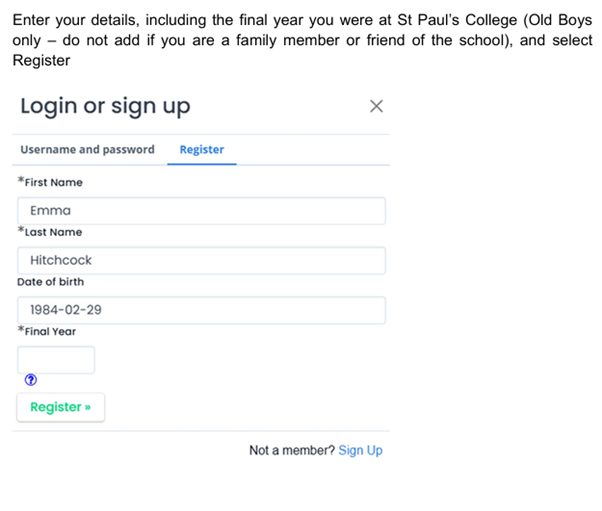The width and height of the screenshot is (602, 511).
Task: Click the First Name field containing Emma
Action: click(x=201, y=211)
